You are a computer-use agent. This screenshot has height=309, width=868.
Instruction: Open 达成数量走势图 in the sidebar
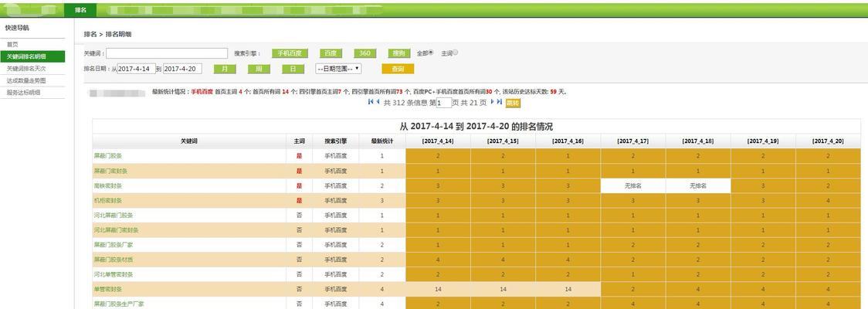26,80
